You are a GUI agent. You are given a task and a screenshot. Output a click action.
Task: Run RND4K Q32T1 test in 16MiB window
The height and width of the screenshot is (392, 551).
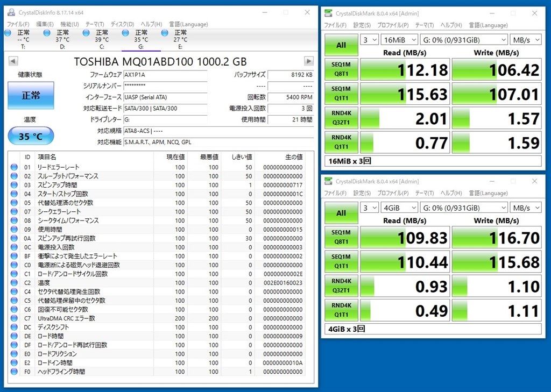coord(341,118)
